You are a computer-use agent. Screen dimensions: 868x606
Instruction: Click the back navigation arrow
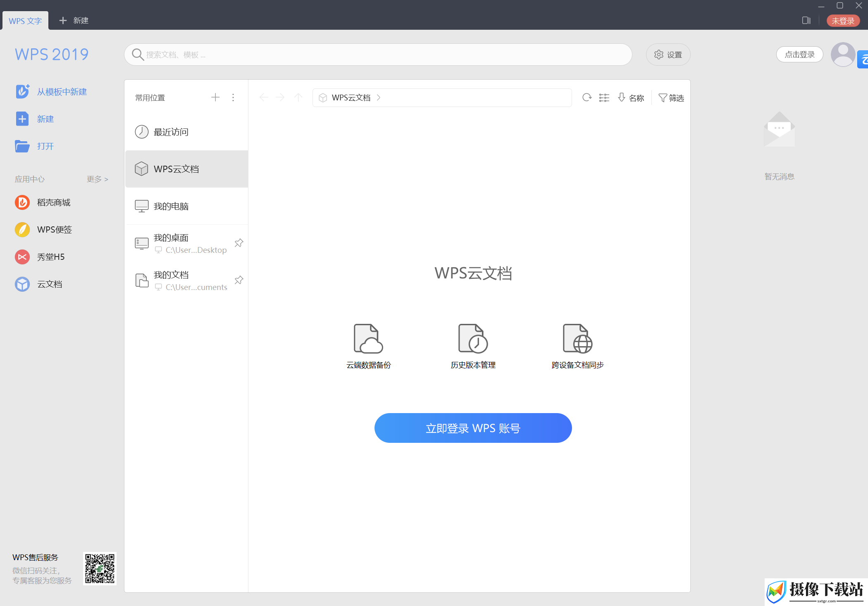point(264,97)
